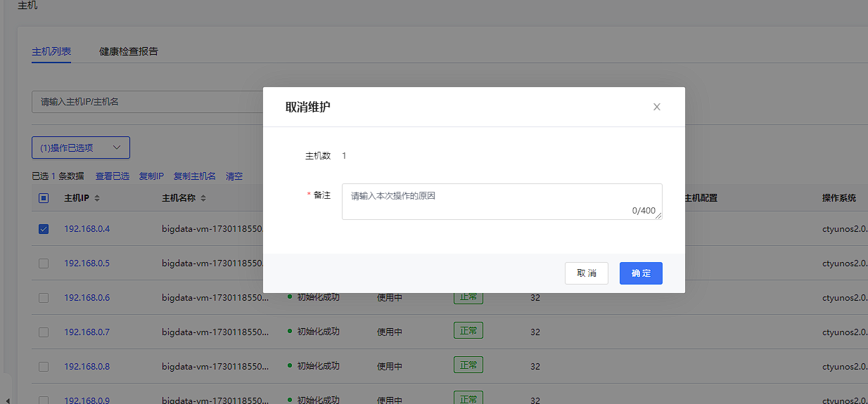
Task: Click 复制IP link
Action: (151, 176)
